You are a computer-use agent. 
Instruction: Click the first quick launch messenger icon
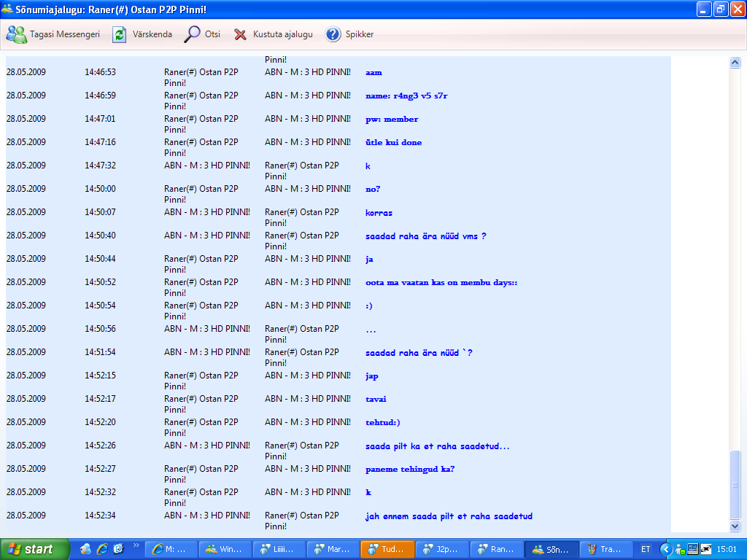point(86,549)
